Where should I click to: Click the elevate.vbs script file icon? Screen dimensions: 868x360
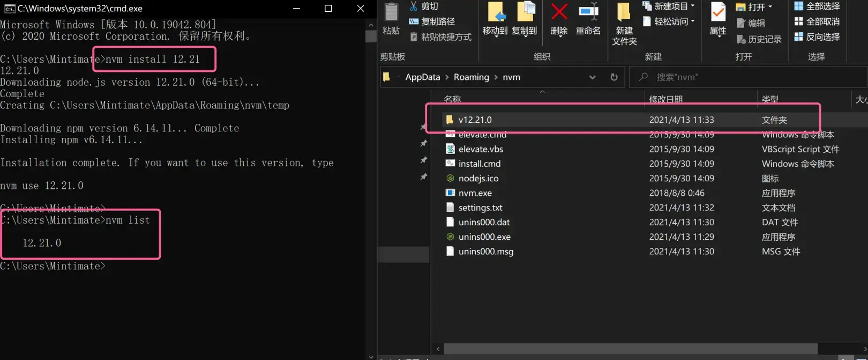(x=450, y=149)
